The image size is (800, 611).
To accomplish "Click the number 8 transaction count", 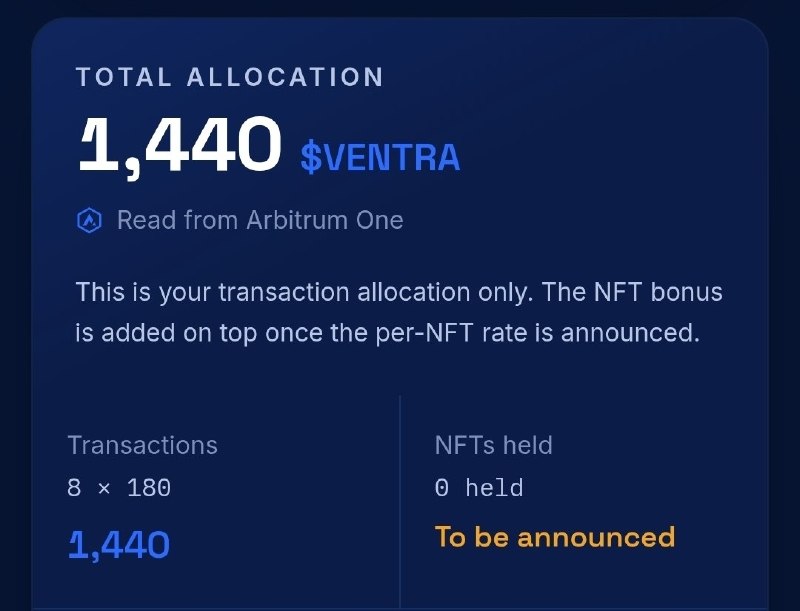I will [74, 488].
